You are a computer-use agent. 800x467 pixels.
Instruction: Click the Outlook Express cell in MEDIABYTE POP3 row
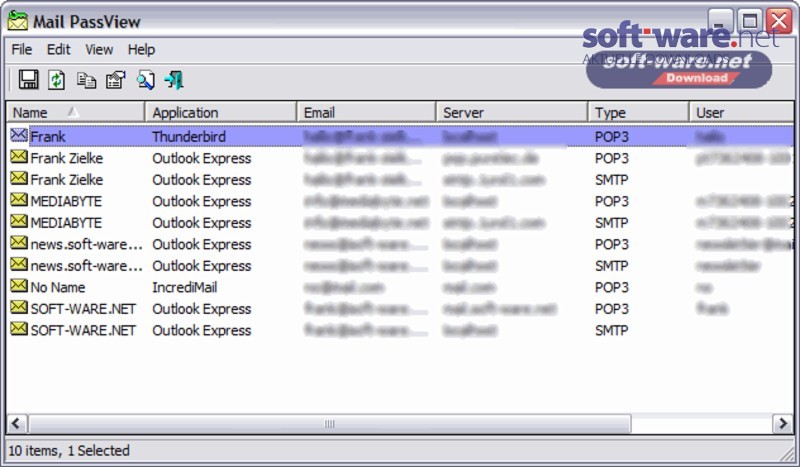pyautogui.click(x=202, y=202)
